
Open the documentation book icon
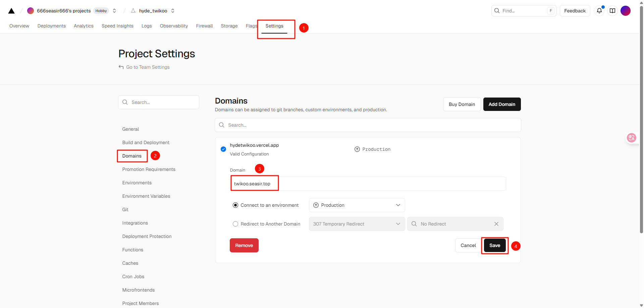click(612, 11)
